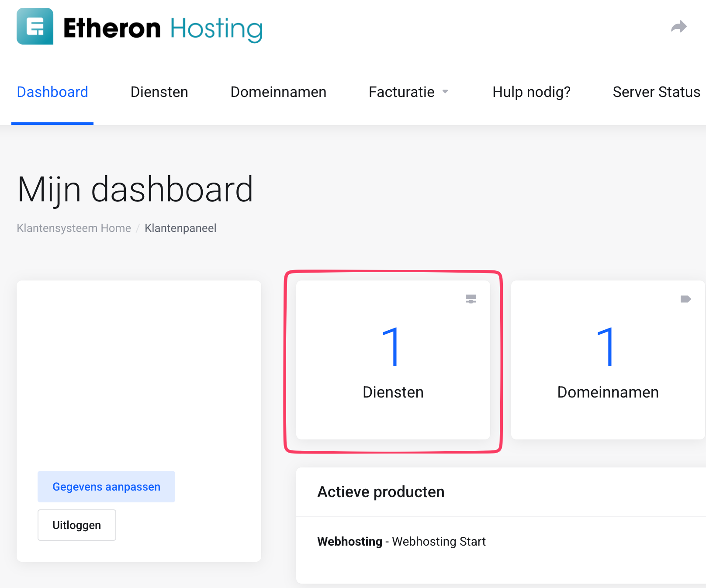
Task: Select the Actieve producten heading
Action: (x=381, y=492)
